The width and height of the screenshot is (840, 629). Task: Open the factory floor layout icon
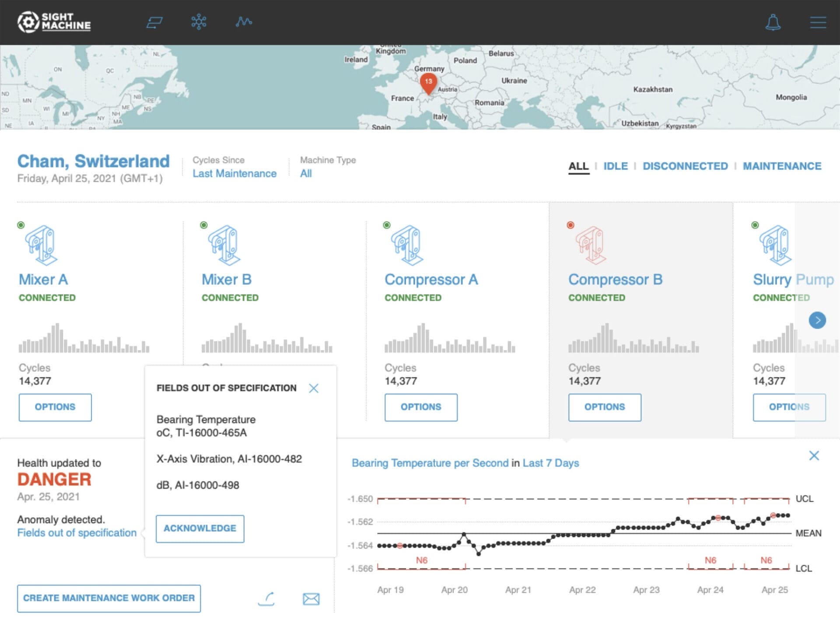[154, 22]
